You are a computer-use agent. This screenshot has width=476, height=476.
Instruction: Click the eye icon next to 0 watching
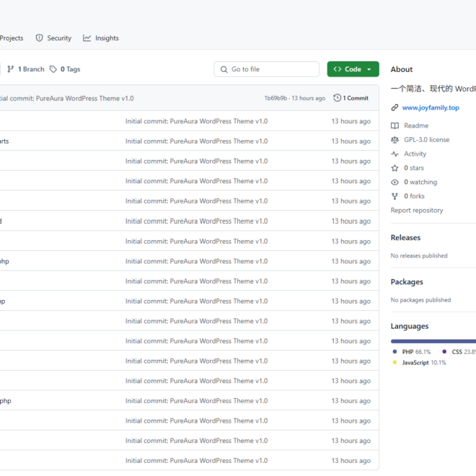pos(395,182)
